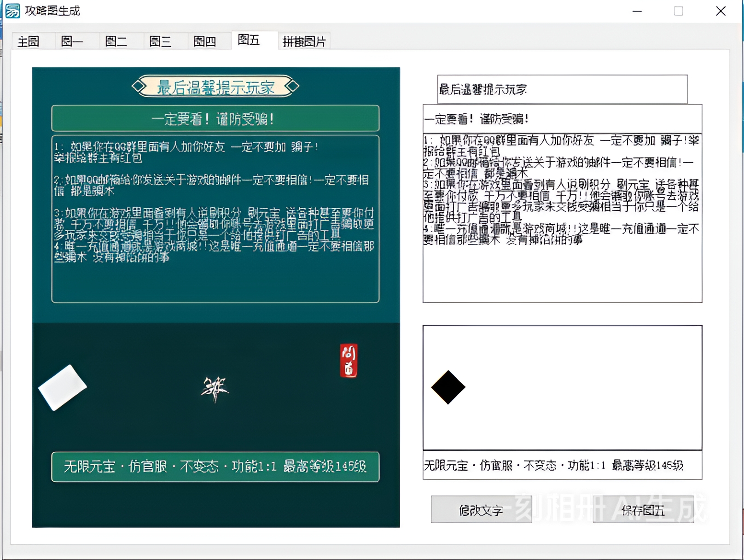Open the 图一 tab
Image resolution: width=744 pixels, height=560 pixels.
point(73,41)
